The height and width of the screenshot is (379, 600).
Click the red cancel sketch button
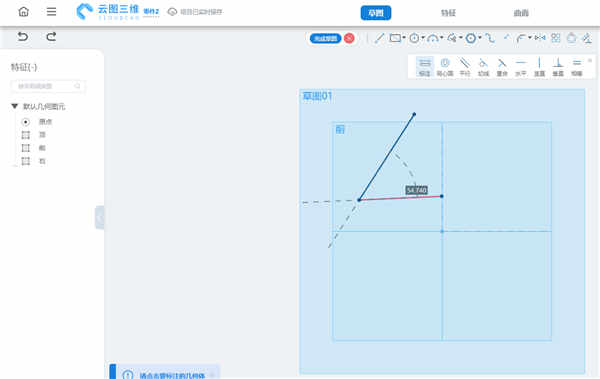349,38
